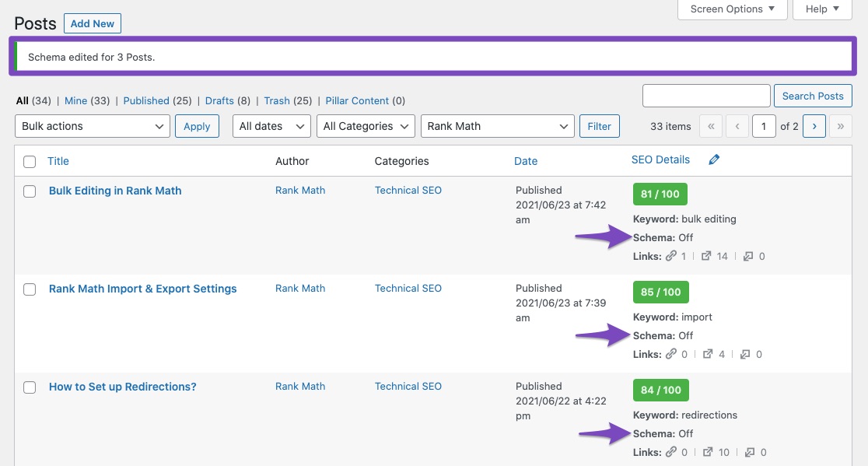This screenshot has width=868, height=466.
Task: Click external links icon in Import & Export row
Action: pos(708,354)
